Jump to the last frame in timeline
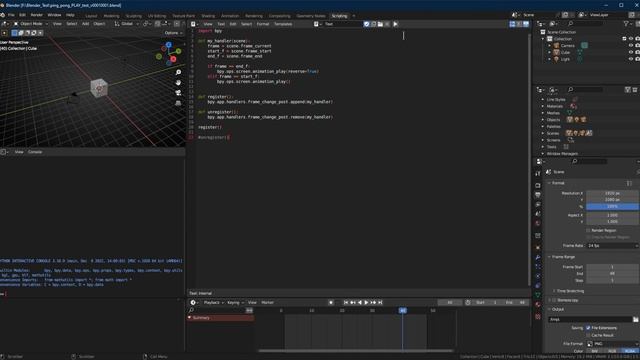The height and width of the screenshot is (360, 640). (380, 302)
